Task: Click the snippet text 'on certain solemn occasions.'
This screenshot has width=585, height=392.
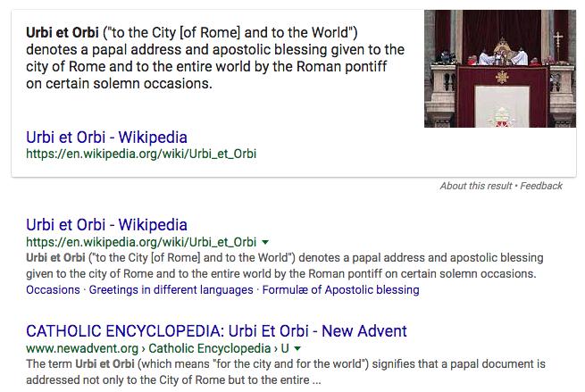Action: (119, 84)
